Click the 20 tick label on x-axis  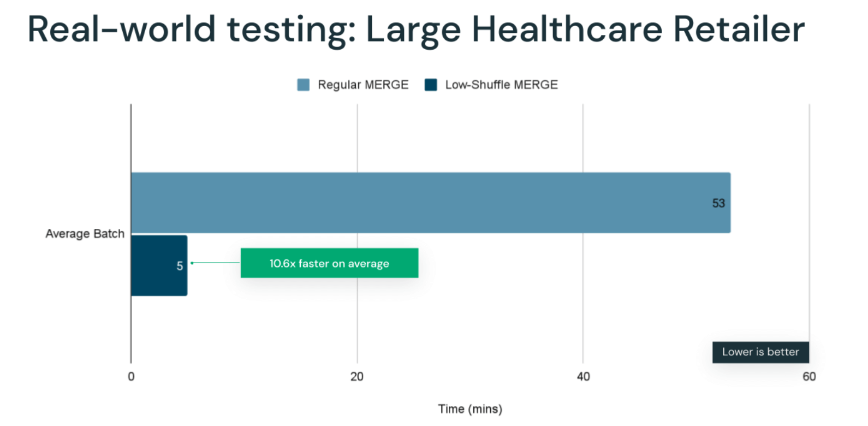[357, 376]
